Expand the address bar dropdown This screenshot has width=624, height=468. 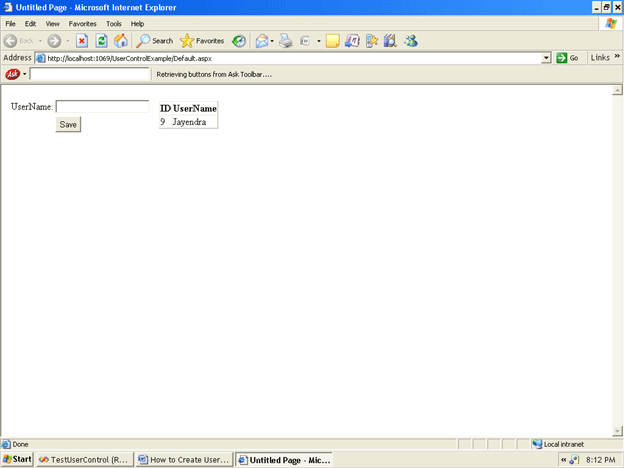click(x=546, y=58)
